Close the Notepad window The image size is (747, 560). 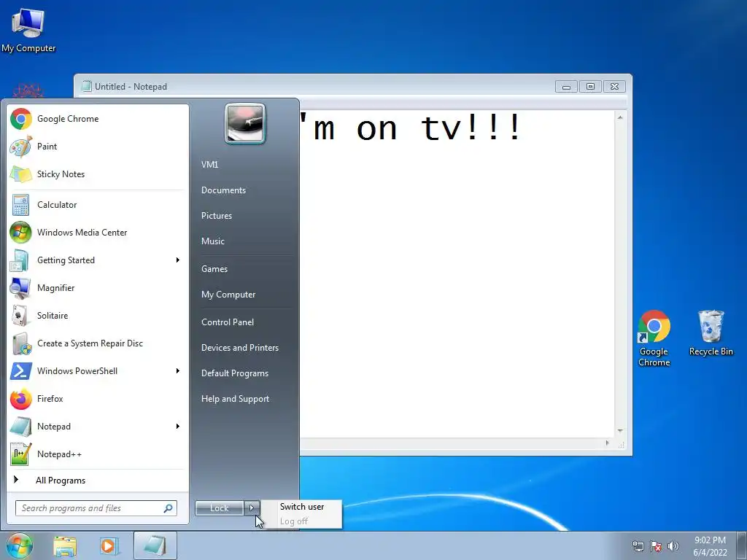[614, 87]
